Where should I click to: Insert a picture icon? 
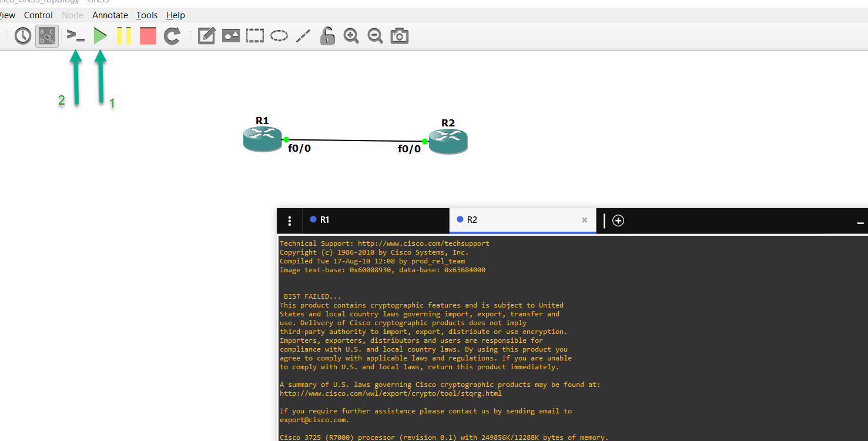[231, 36]
